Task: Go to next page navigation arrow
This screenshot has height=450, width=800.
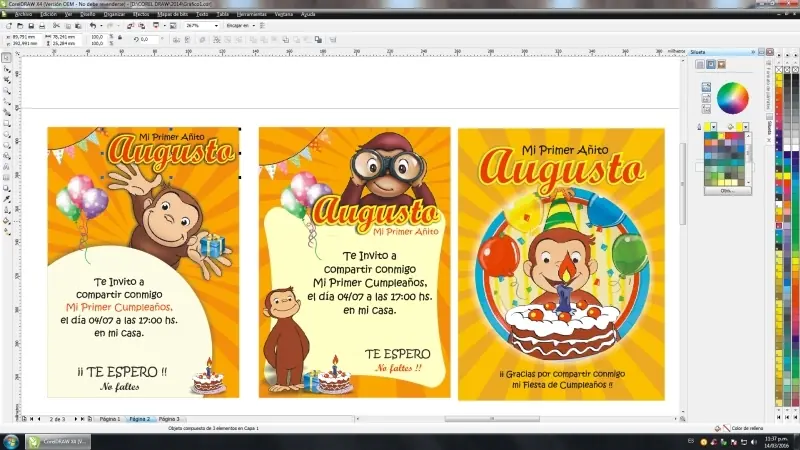Action: point(76,419)
